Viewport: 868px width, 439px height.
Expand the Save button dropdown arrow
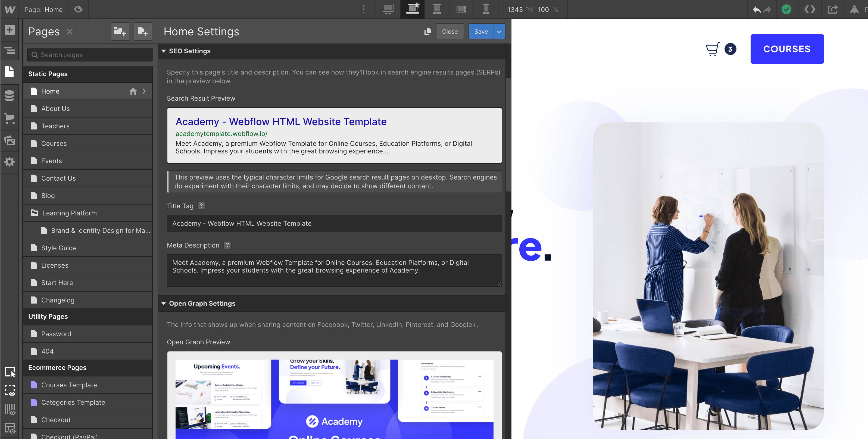tap(499, 31)
